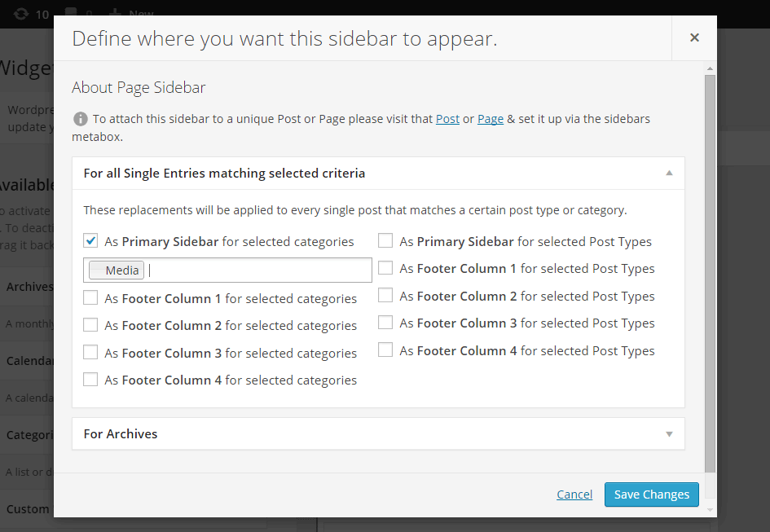
Task: Expand the For Archives section chevron
Action: [x=669, y=433]
